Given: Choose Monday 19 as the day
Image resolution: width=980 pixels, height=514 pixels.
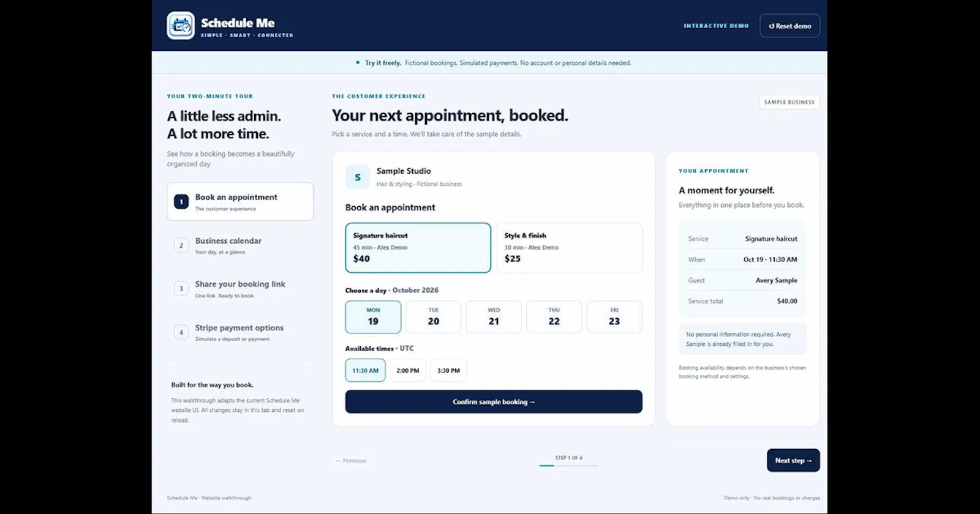Looking at the screenshot, I should [373, 317].
